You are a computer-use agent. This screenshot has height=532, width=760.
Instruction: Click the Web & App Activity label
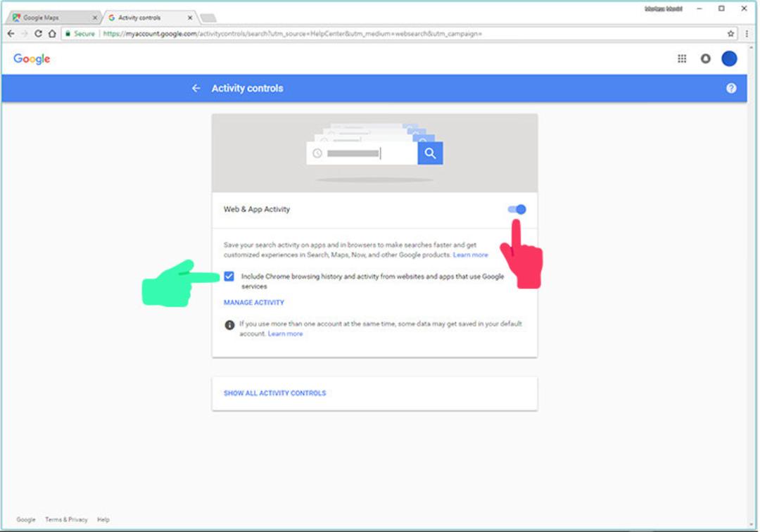pos(257,209)
